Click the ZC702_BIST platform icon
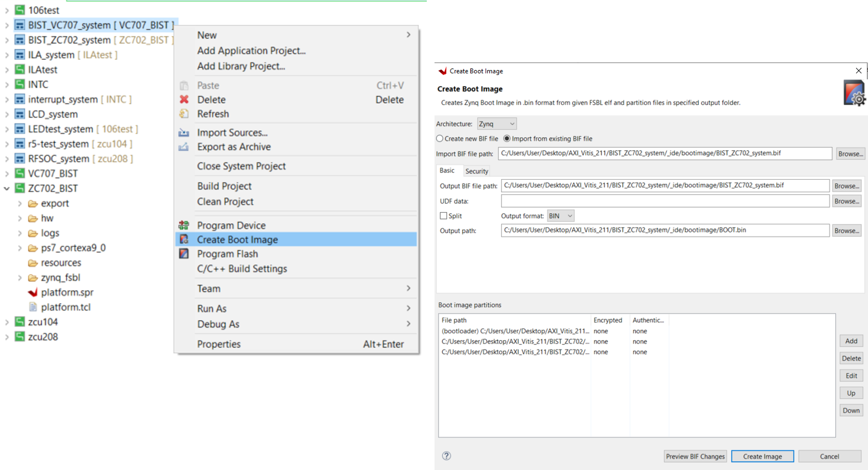 coord(20,189)
